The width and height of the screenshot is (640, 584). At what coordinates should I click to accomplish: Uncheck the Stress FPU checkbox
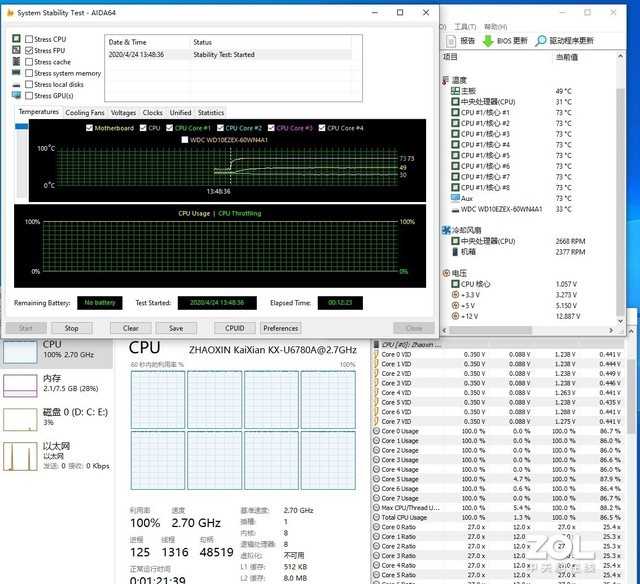pyautogui.click(x=29, y=50)
